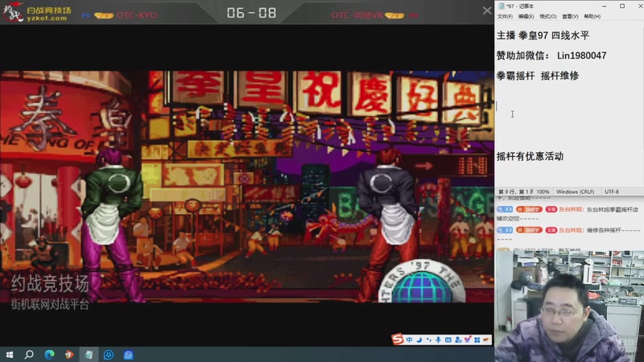This screenshot has width=644, height=362.
Task: Maximize the Notepad window
Action: pyautogui.click(x=622, y=6)
